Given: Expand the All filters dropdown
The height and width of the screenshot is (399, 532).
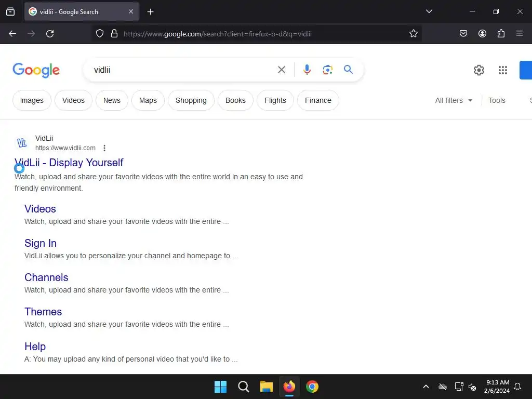Looking at the screenshot, I should (454, 100).
